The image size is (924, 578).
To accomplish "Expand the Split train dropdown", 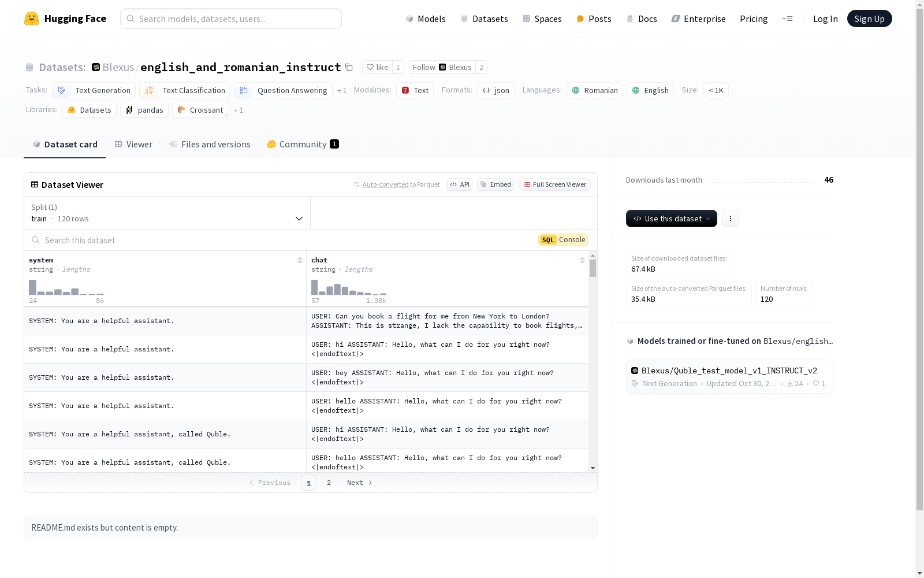I will point(167,213).
